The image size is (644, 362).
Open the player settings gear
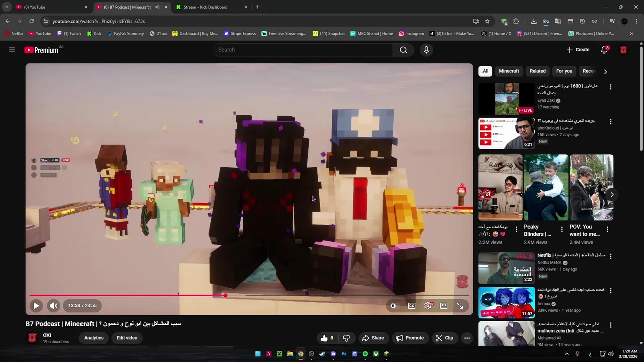click(x=428, y=305)
